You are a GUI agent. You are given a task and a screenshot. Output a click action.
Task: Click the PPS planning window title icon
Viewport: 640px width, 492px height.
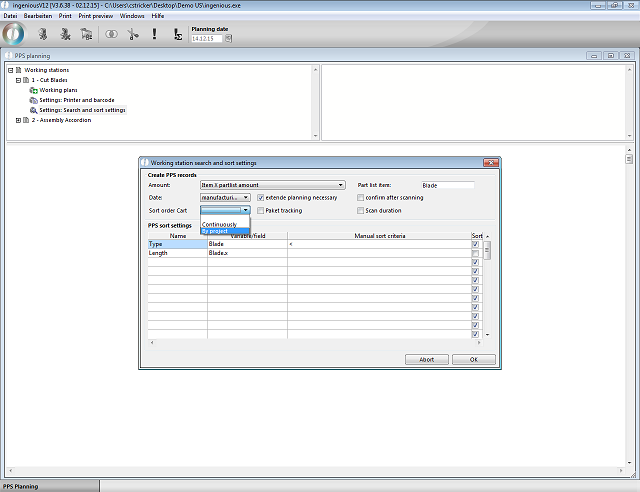(9, 55)
